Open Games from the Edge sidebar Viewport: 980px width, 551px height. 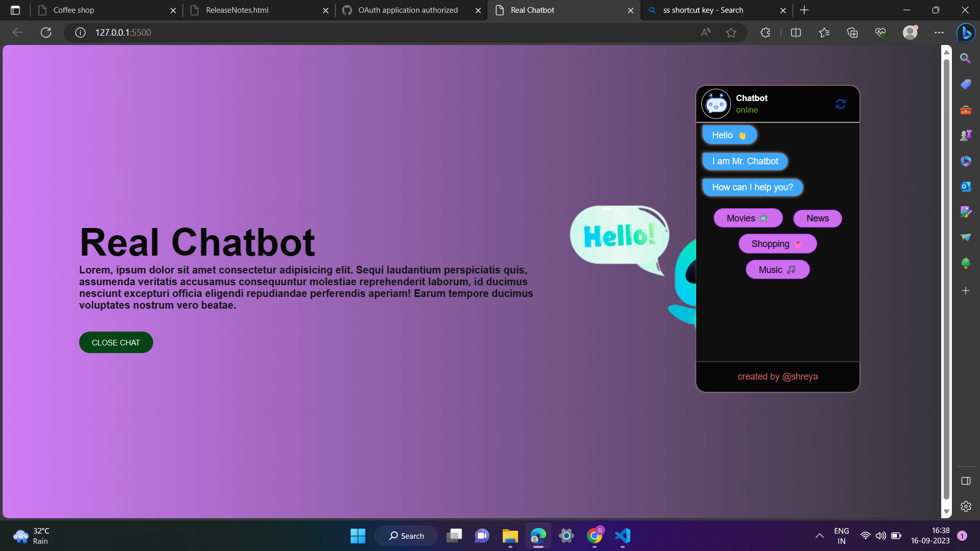click(x=966, y=135)
